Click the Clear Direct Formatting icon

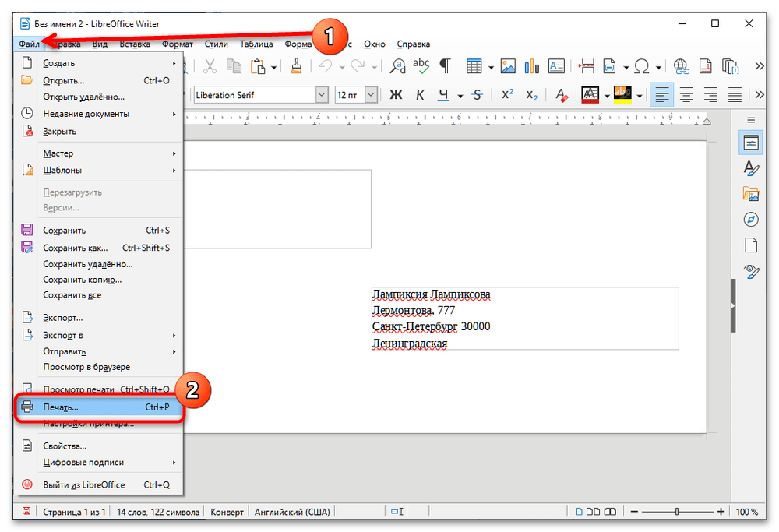pyautogui.click(x=560, y=95)
